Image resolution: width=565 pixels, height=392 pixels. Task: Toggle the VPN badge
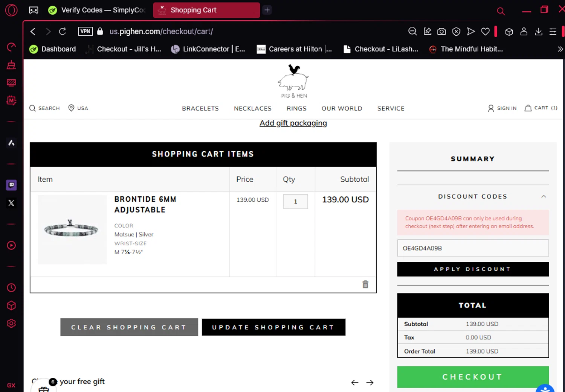[x=86, y=31]
